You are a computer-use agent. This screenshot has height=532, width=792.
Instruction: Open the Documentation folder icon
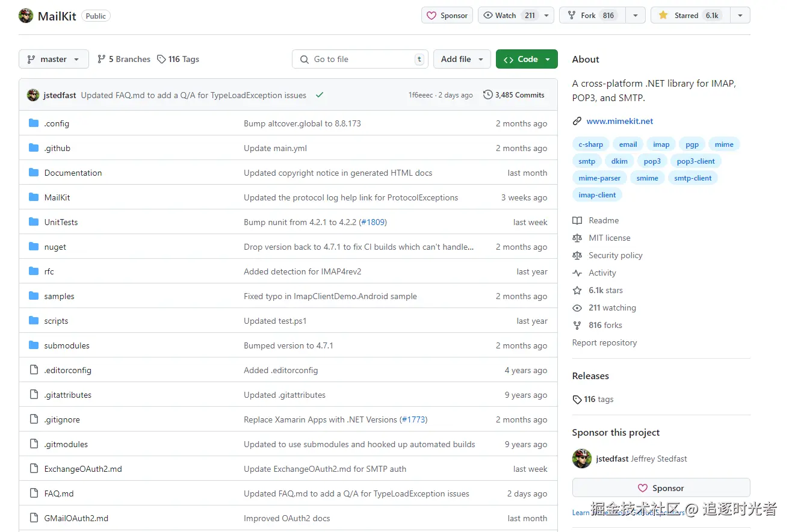(34, 173)
